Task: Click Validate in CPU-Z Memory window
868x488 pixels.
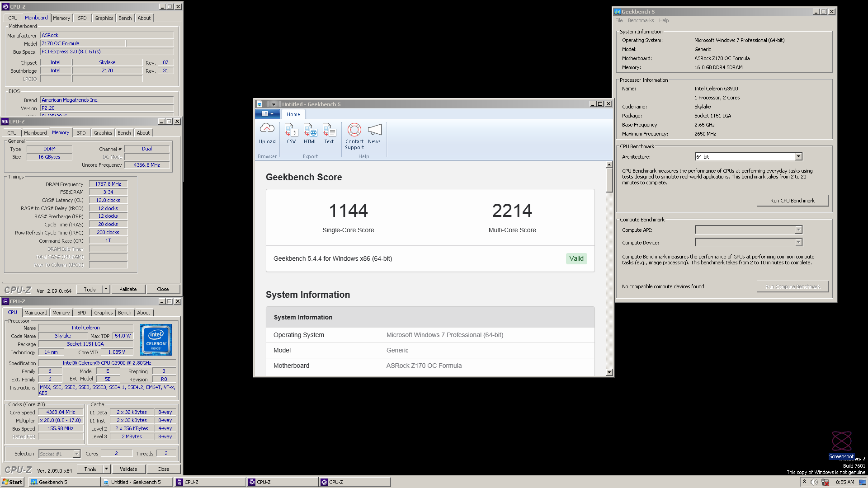Action: [x=128, y=289]
